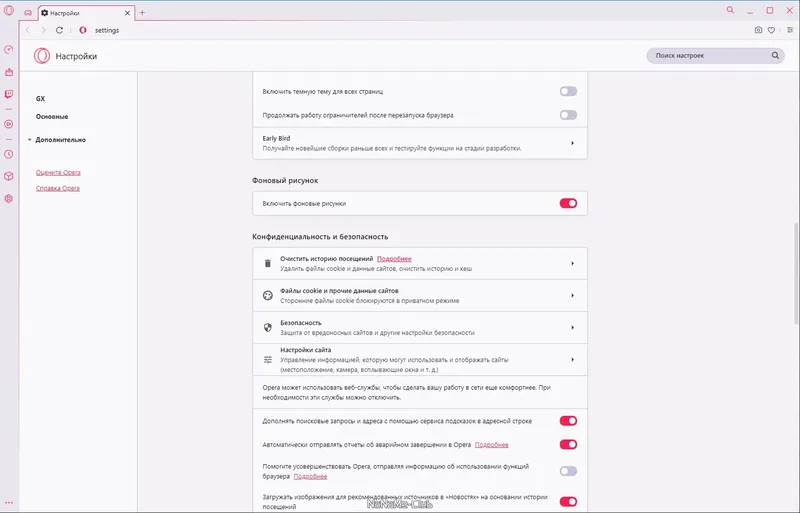800x513 pixels.
Task: Click the sliders icon beside Настройки сайта
Action: click(267, 360)
